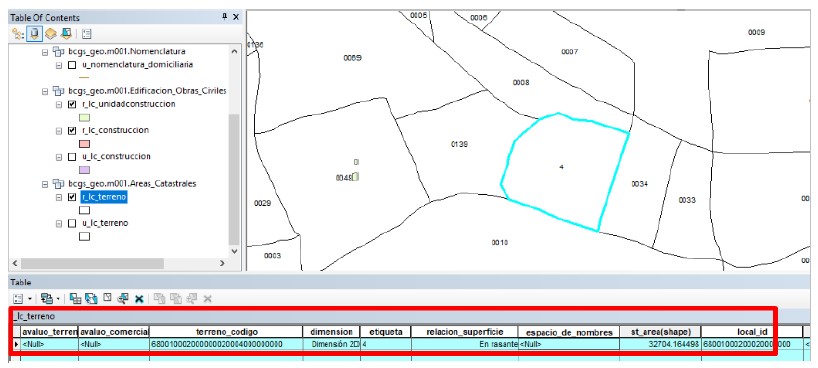Select the r_lc_terreno layer name
This screenshot has width=818, height=368.
click(x=104, y=197)
